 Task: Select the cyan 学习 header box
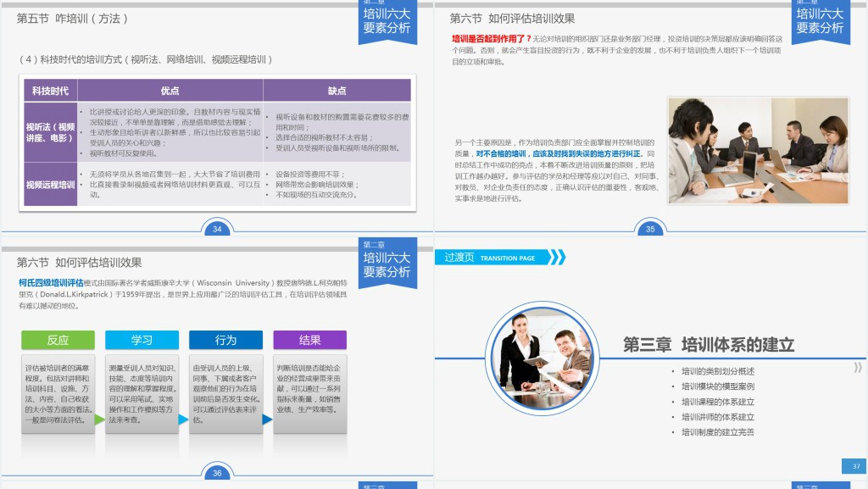(142, 340)
